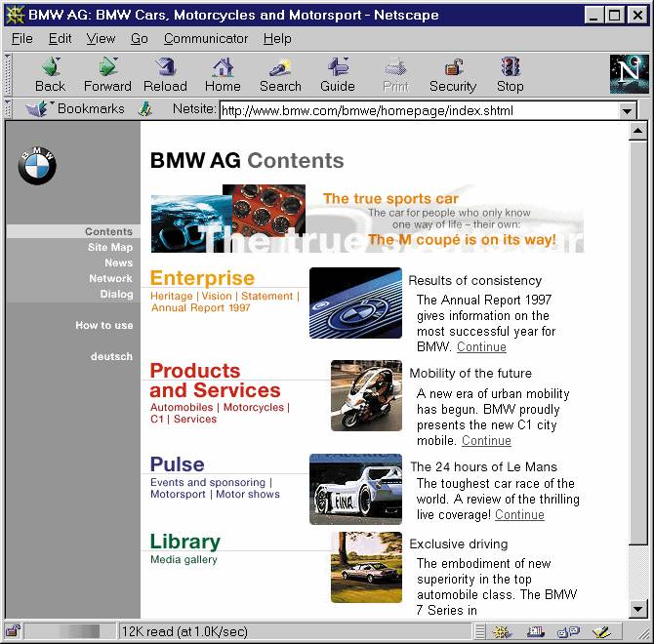This screenshot has height=644, width=654.
Task: Open the Motorcycles link
Action: (254, 407)
